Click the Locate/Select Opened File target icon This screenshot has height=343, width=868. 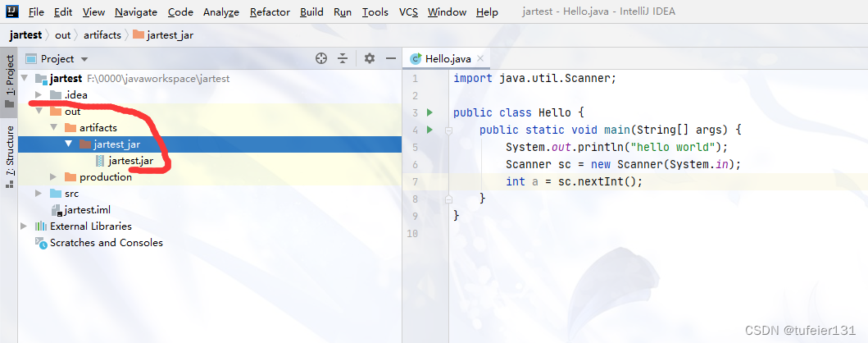tap(321, 58)
